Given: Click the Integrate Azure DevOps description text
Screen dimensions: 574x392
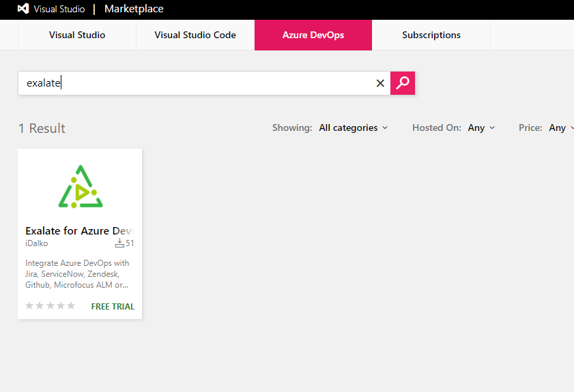Looking at the screenshot, I should 77,274.
